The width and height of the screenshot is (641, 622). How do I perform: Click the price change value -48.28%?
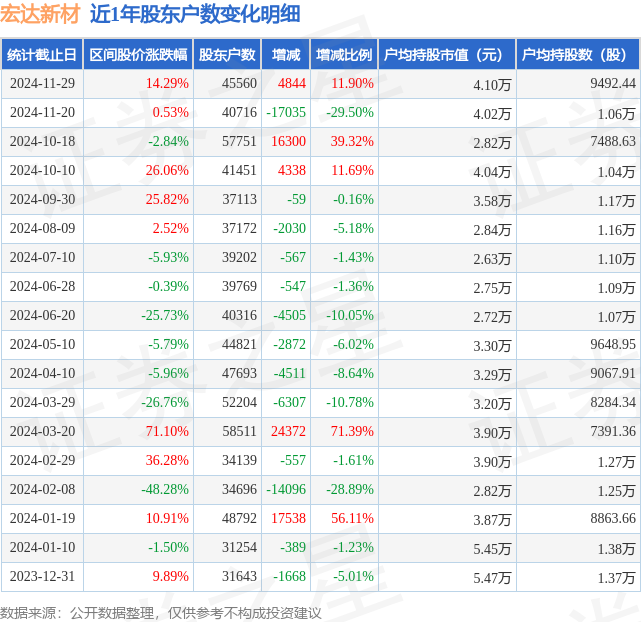point(165,490)
